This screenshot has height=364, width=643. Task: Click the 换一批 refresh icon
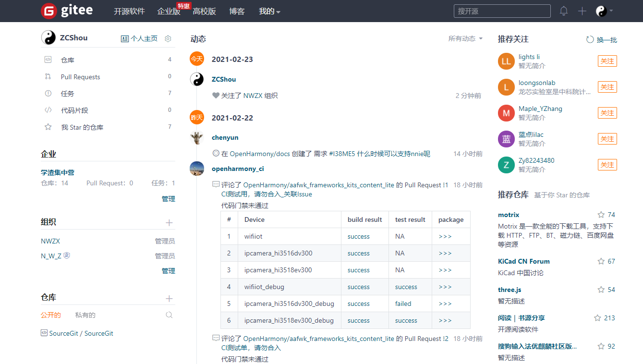[x=590, y=39]
